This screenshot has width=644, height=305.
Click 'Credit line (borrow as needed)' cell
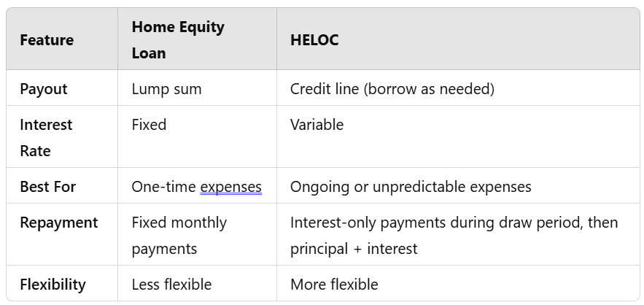[392, 89]
